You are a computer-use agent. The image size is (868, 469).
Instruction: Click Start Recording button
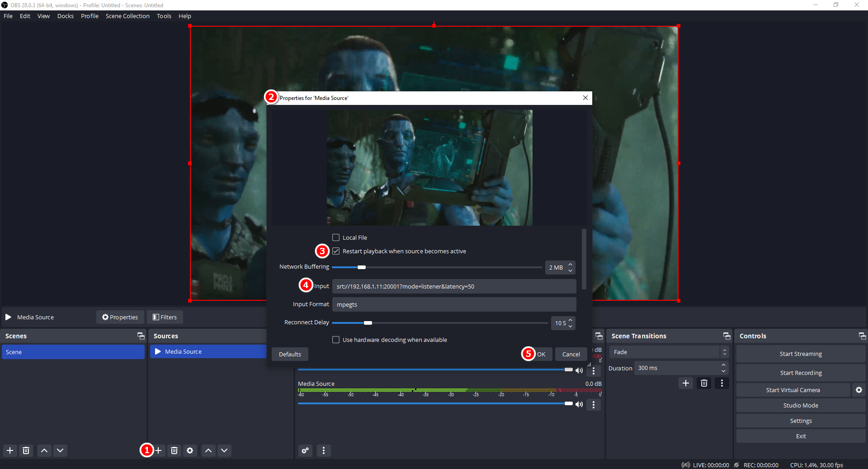click(x=801, y=373)
